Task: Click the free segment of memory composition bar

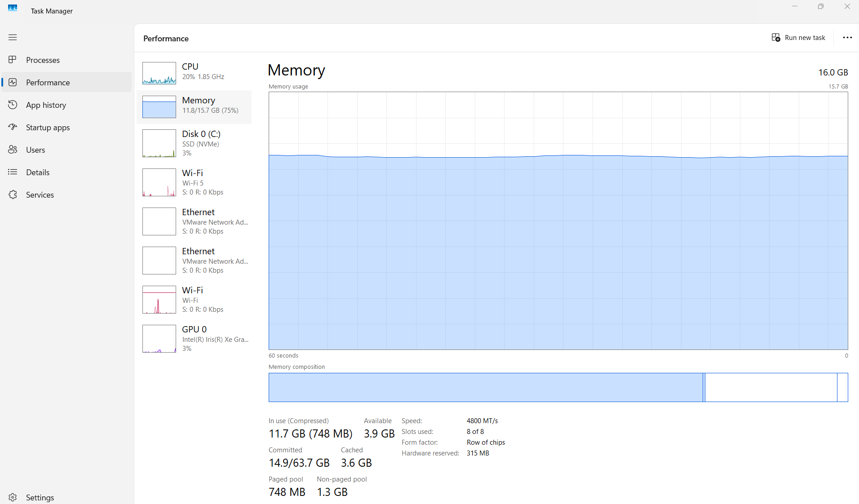Action: [x=842, y=387]
